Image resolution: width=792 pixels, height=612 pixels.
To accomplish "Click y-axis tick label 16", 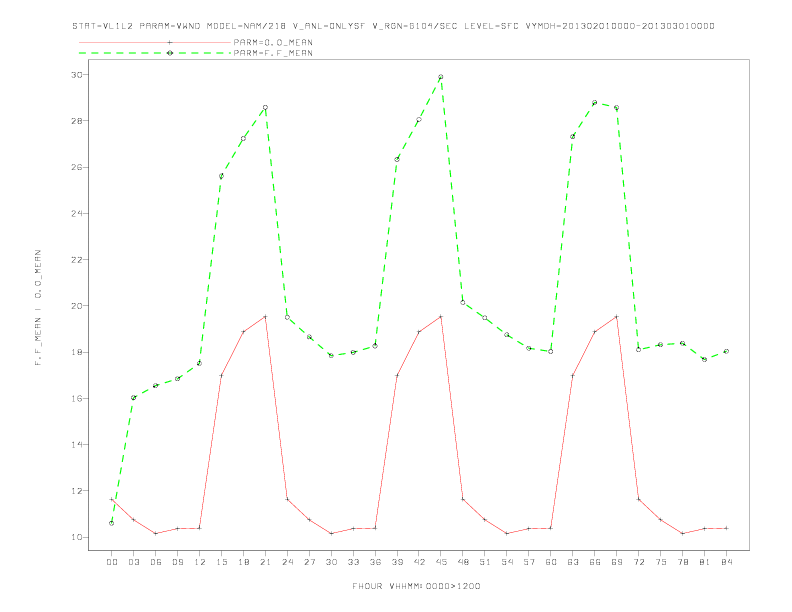I will [76, 398].
